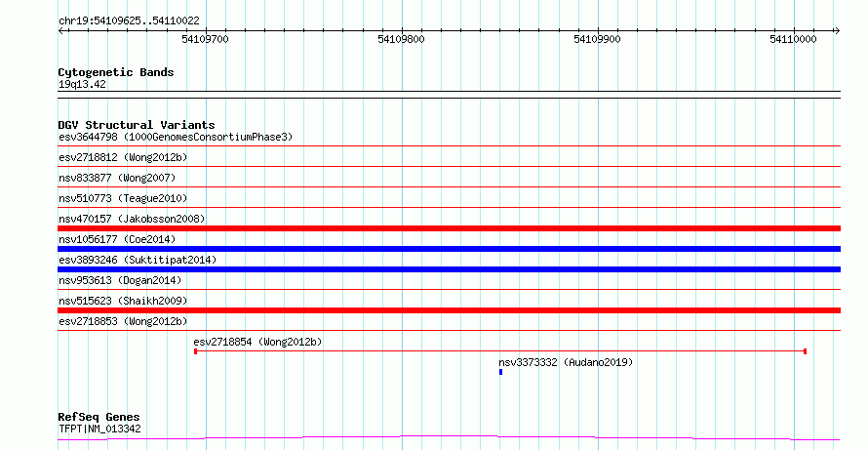Viewport: 868px width, 450px height.
Task: Open variant nsv515623 (Shaikh2009) label
Action: point(123,301)
